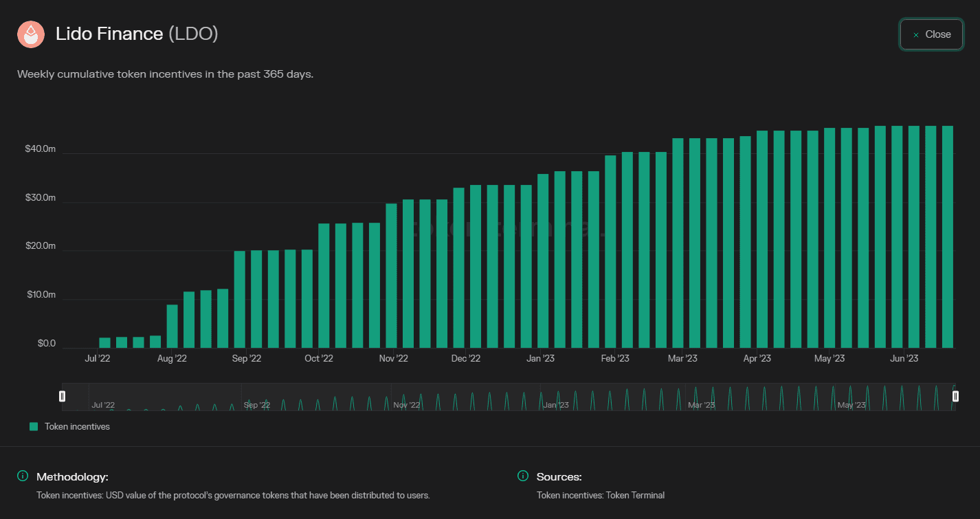Select the first bar in early Jul '22

pyautogui.click(x=104, y=342)
